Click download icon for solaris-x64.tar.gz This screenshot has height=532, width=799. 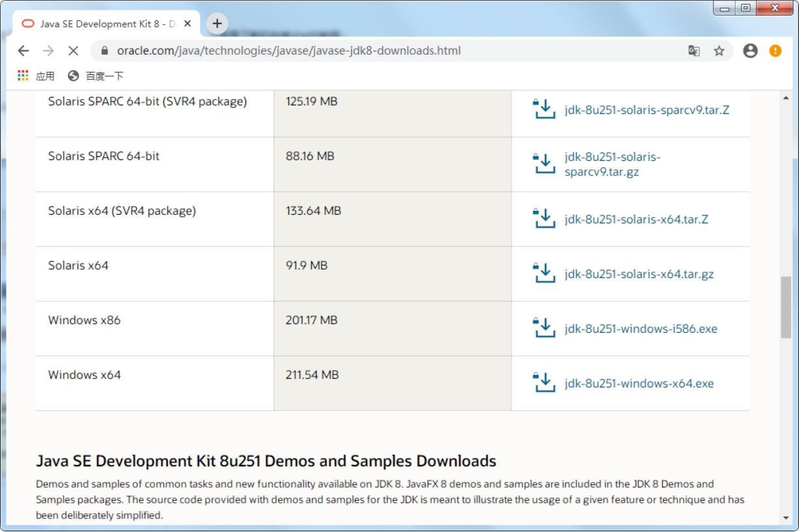544,273
